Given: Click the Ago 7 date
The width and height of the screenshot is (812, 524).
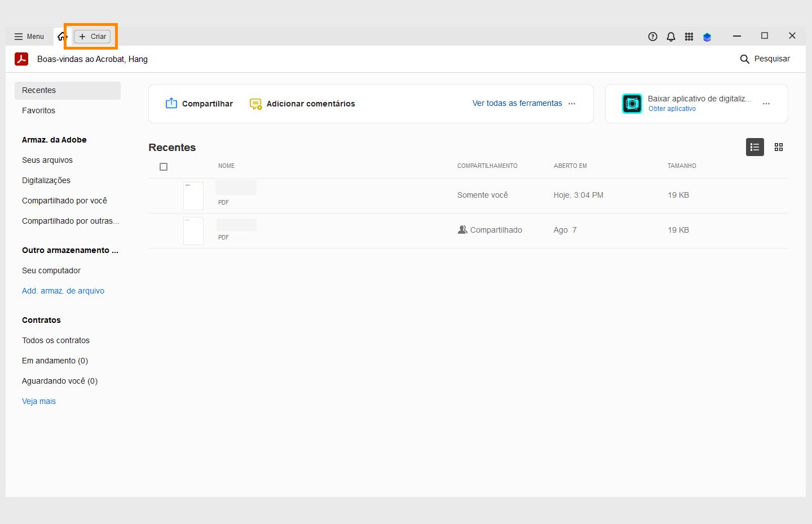Looking at the screenshot, I should tap(565, 230).
